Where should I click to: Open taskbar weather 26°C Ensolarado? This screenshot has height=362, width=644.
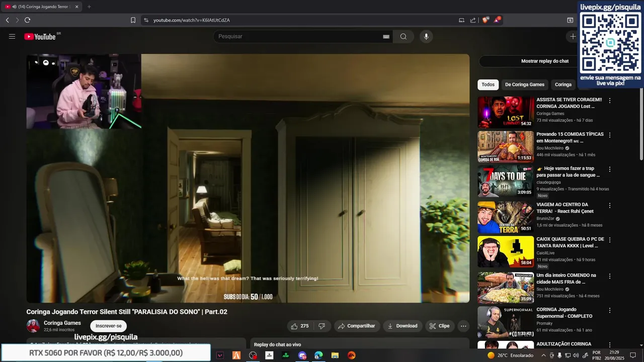511,355
